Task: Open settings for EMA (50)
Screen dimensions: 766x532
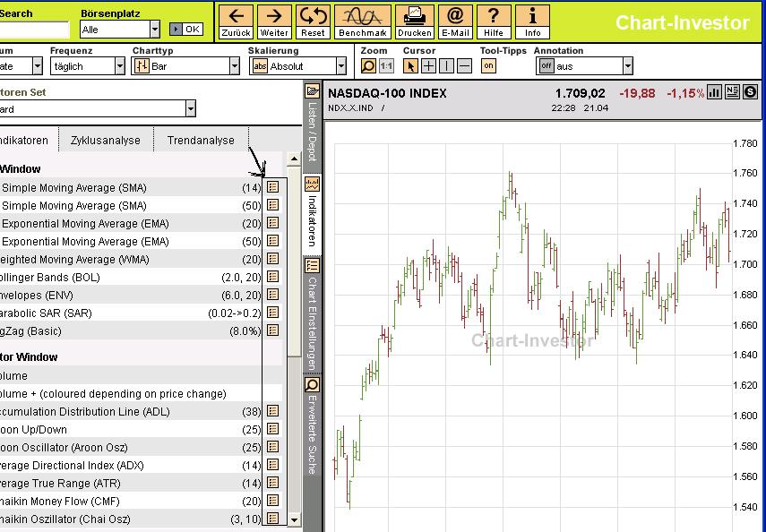Action: [272, 241]
